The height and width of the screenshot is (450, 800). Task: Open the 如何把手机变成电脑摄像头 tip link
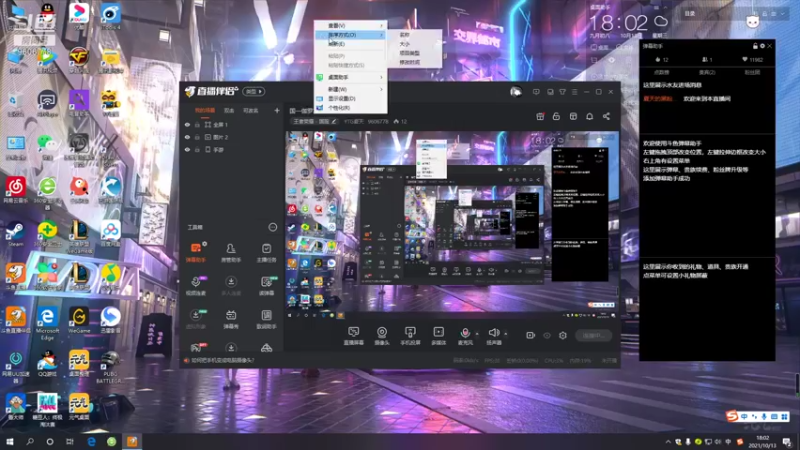point(222,360)
